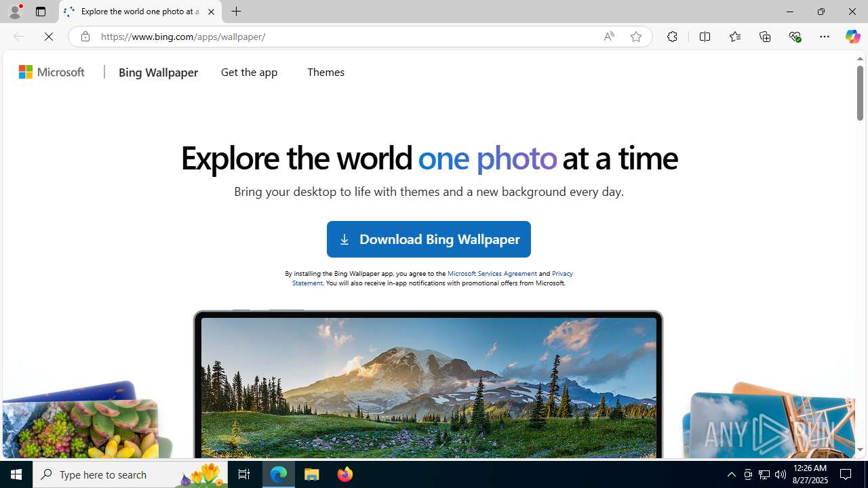The width and height of the screenshot is (868, 488).
Task: Click page scrollbar down arrow
Action: [x=860, y=449]
